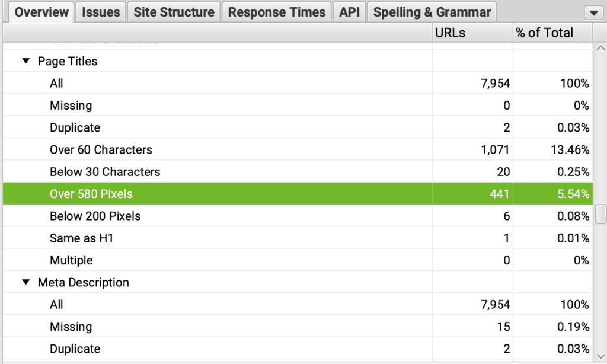Click the 'Below 30 Characters' filter row
The height and width of the screenshot is (364, 607).
pos(105,172)
